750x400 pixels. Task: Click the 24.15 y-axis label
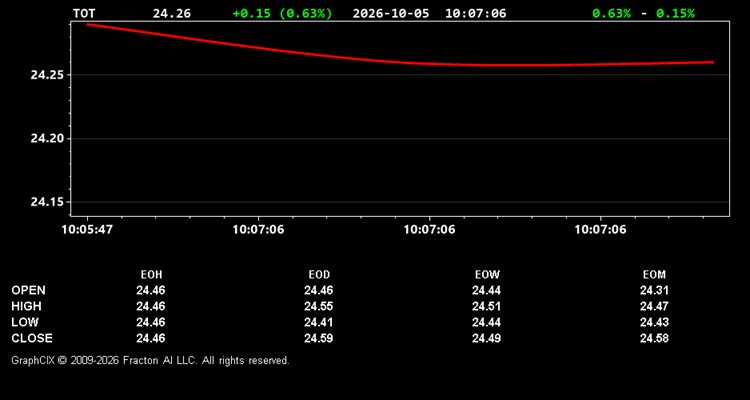48,202
